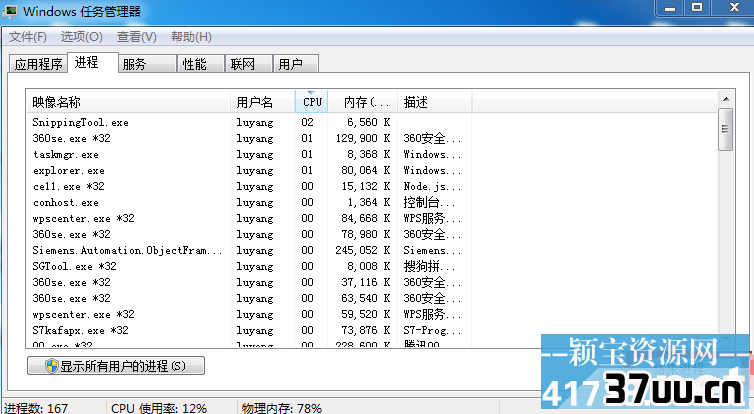Viewport: 754px width, 414px height.
Task: Select the taskmgr.exe process row
Action: (x=249, y=154)
